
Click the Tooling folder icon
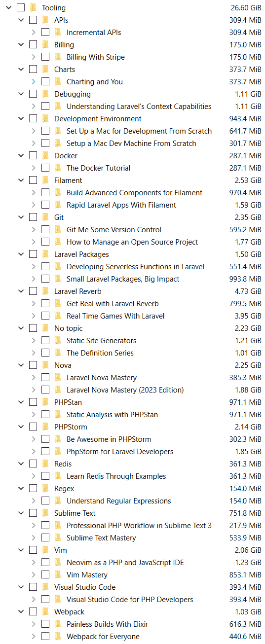[33, 7]
